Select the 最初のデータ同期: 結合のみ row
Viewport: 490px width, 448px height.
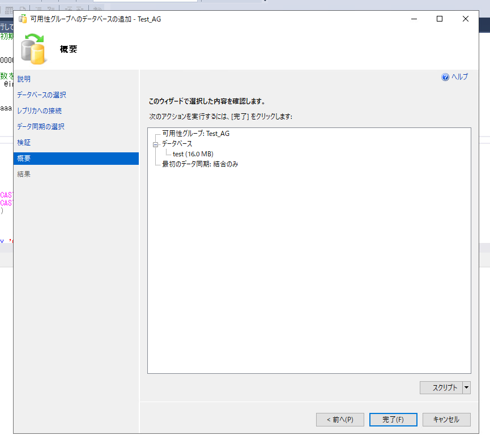[x=200, y=164]
